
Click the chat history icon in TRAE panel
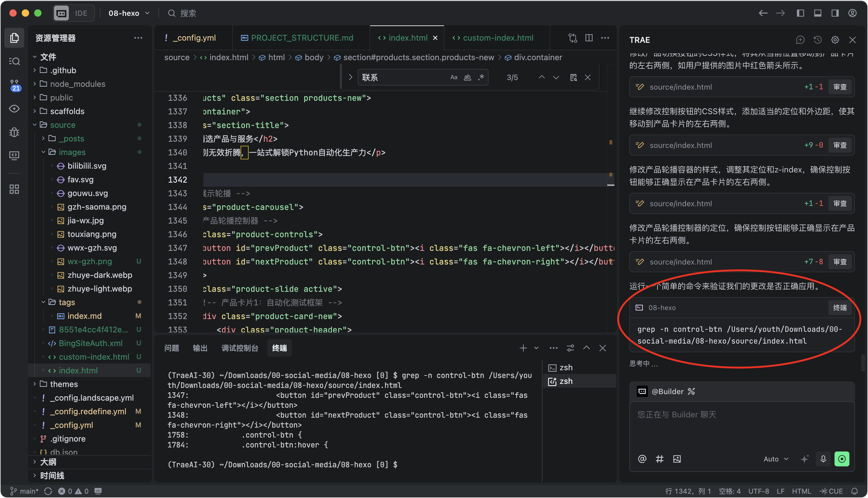817,40
